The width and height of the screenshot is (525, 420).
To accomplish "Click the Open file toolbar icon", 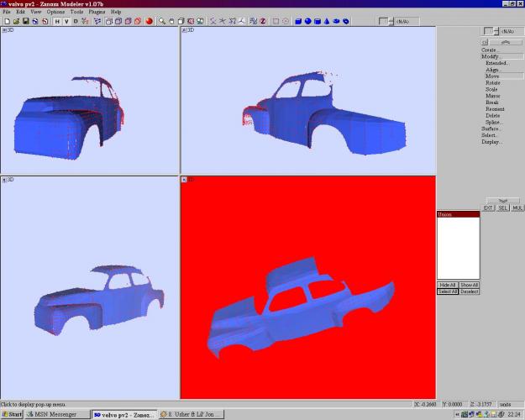I will [x=15, y=21].
